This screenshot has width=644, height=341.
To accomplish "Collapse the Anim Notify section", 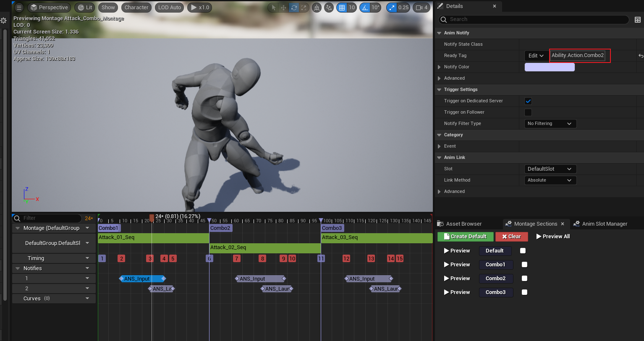I will click(439, 33).
